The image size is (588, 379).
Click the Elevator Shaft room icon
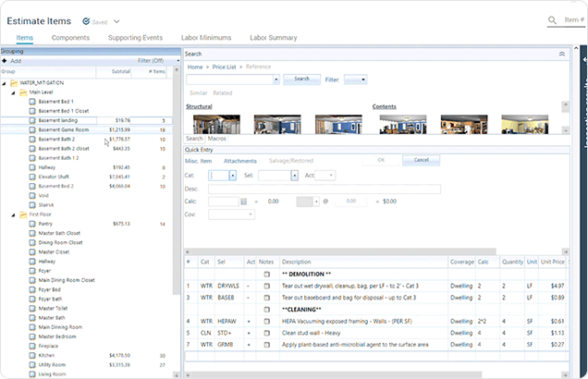click(32, 177)
